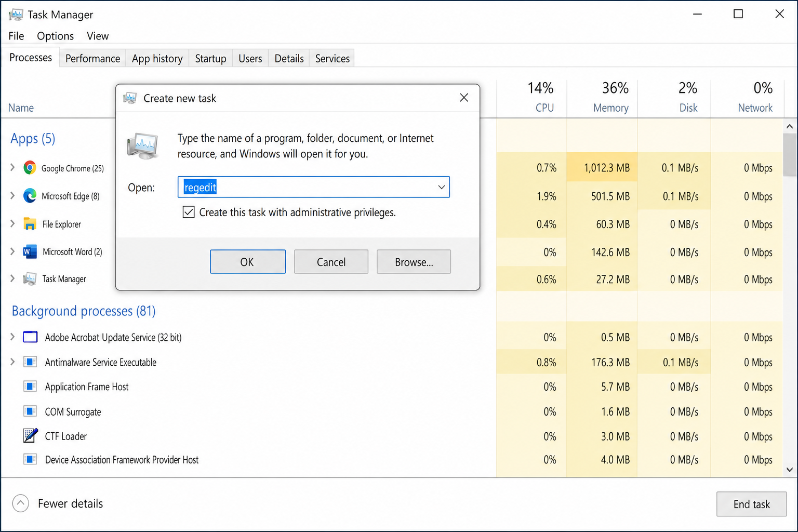The image size is (798, 532).
Task: Expand the Google Chrome process group
Action: coord(12,168)
